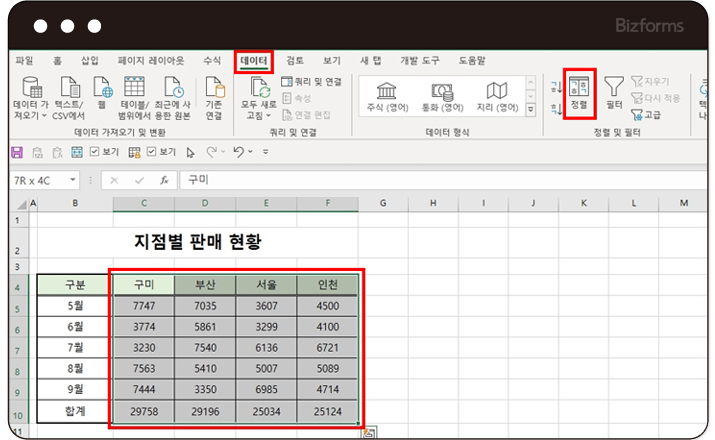Viewport: 715px width, 440px height.
Task: Open 기존 연결 existing connections
Action: [213, 95]
